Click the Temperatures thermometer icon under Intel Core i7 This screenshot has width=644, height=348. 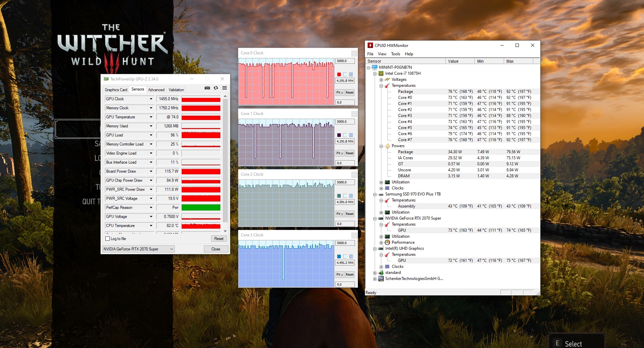[x=387, y=85]
